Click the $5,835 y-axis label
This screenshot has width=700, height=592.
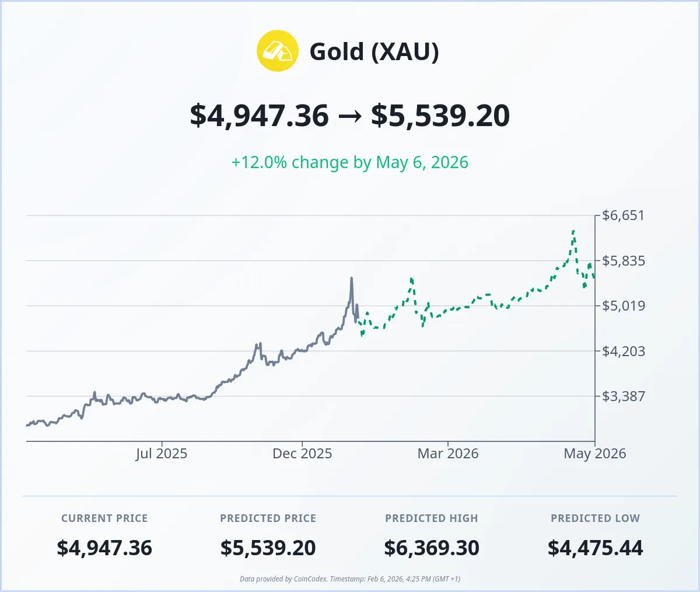(x=624, y=260)
